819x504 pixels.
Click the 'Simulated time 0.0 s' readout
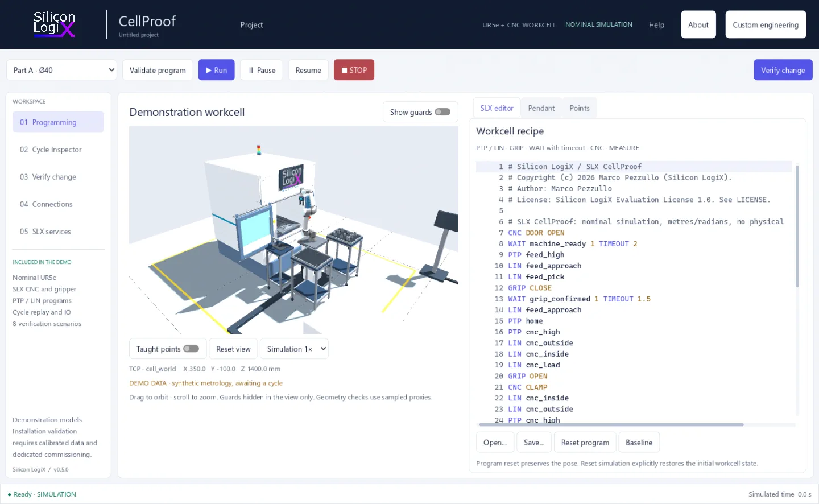tap(780, 494)
